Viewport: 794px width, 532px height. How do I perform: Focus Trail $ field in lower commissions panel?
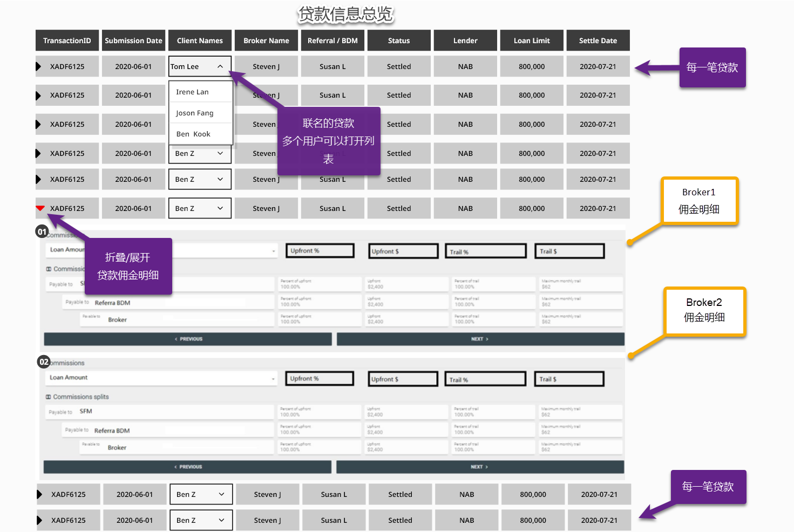[569, 379]
